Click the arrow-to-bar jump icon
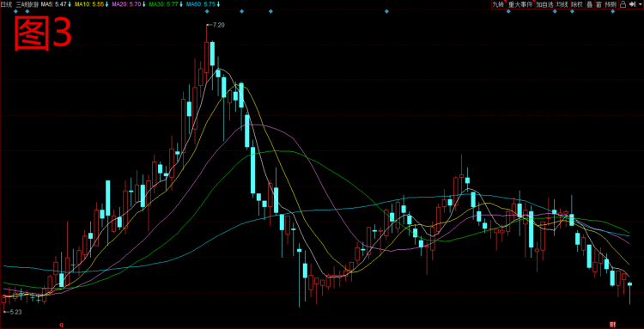Viewport: 644px width, 329px height. point(632,4)
